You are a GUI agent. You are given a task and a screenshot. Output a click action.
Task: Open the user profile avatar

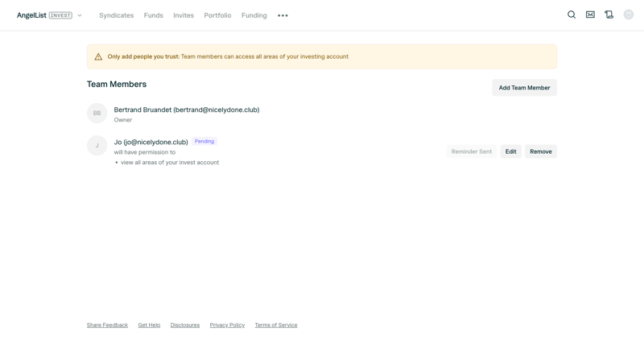pos(629,14)
